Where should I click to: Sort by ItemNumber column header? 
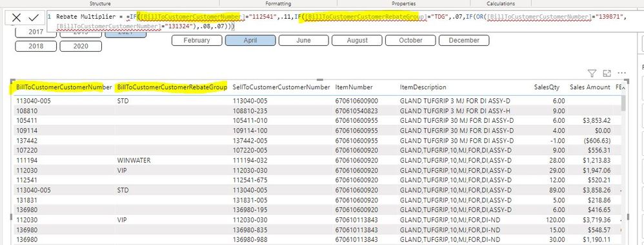point(354,87)
